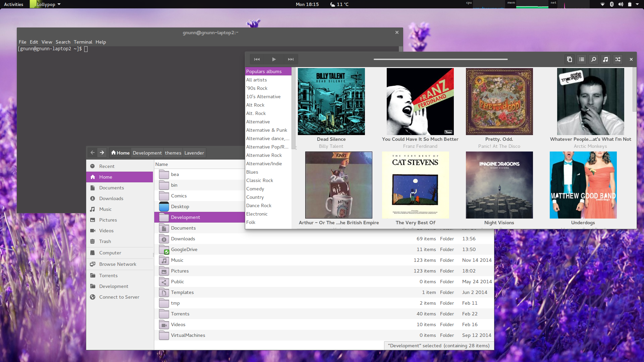Choose the '90s Rock genre
This screenshot has height=362, width=644.
(268, 88)
